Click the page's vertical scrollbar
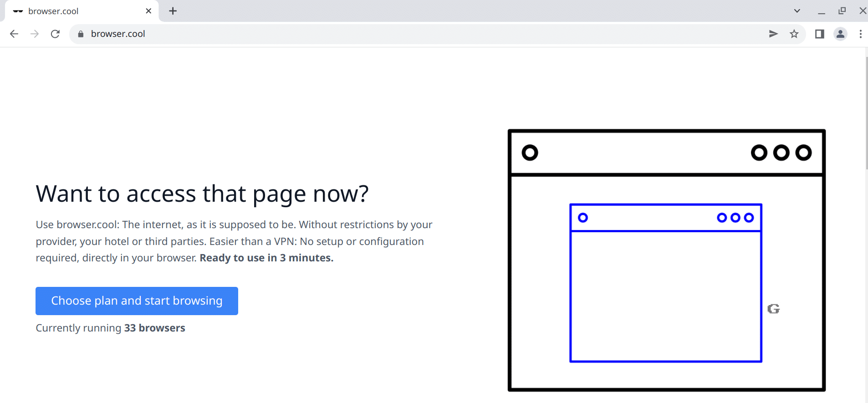This screenshot has width=868, height=403. pyautogui.click(x=866, y=114)
